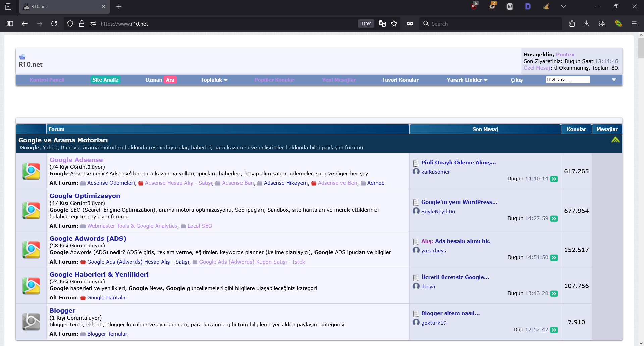The image size is (644, 346).
Task: Focus the browser Search box
Action: 490,24
